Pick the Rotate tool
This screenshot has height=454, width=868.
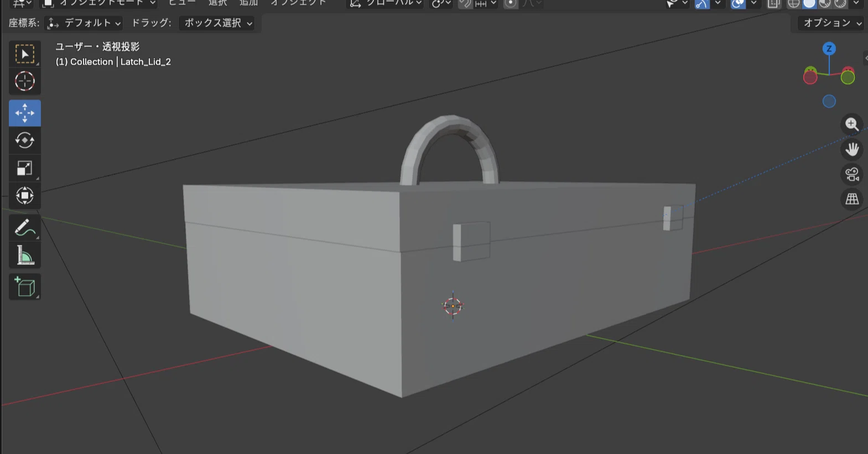point(25,140)
